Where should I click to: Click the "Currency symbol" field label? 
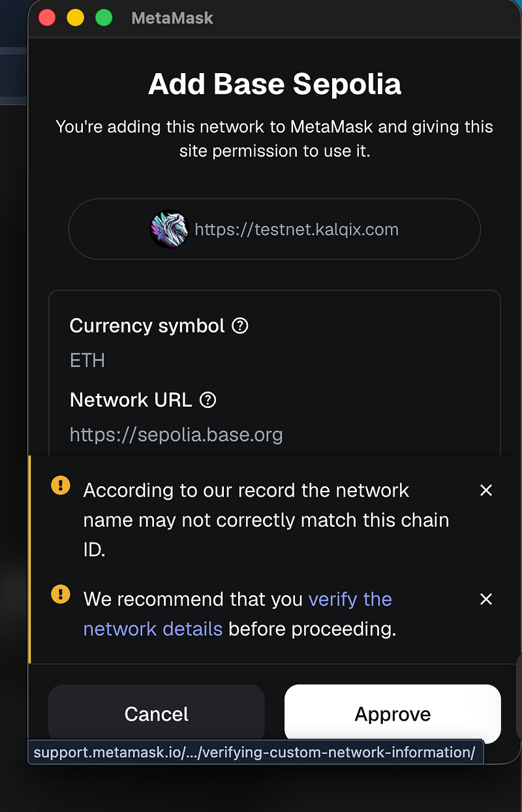coord(147,326)
